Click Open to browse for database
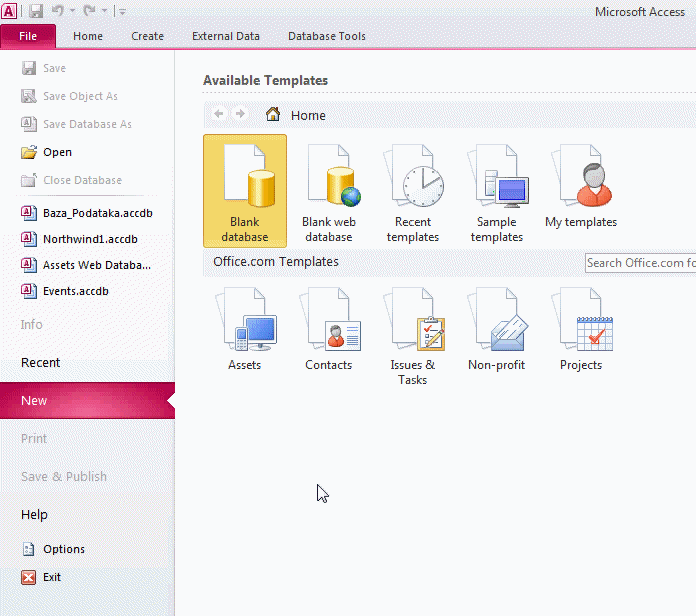Screen dimensions: 696x616 pyautogui.click(x=47, y=152)
